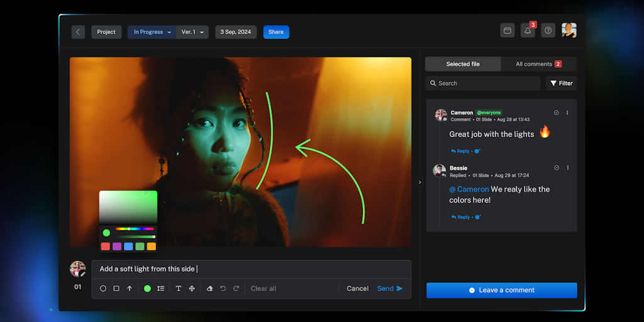This screenshot has height=322, width=644.
Task: Switch to the Selected file tab
Action: click(x=463, y=64)
